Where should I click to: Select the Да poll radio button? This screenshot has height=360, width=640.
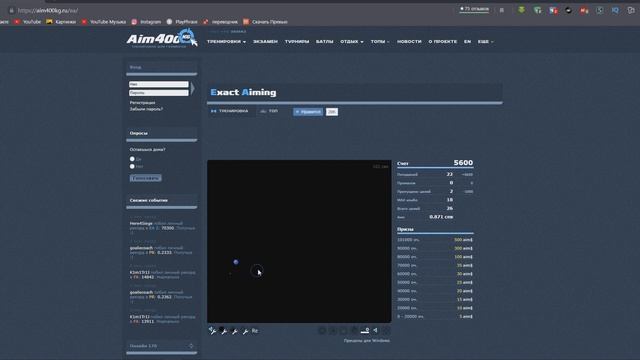[x=132, y=159]
